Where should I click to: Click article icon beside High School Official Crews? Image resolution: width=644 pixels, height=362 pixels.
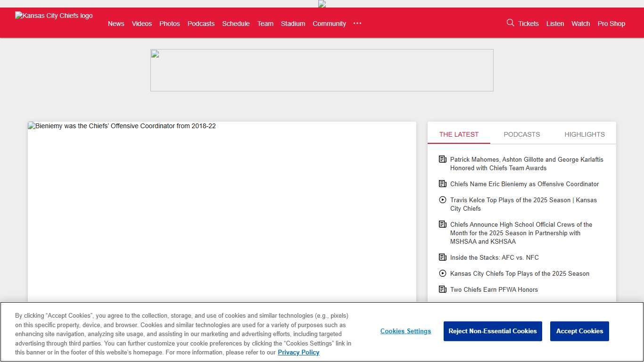pyautogui.click(x=442, y=224)
